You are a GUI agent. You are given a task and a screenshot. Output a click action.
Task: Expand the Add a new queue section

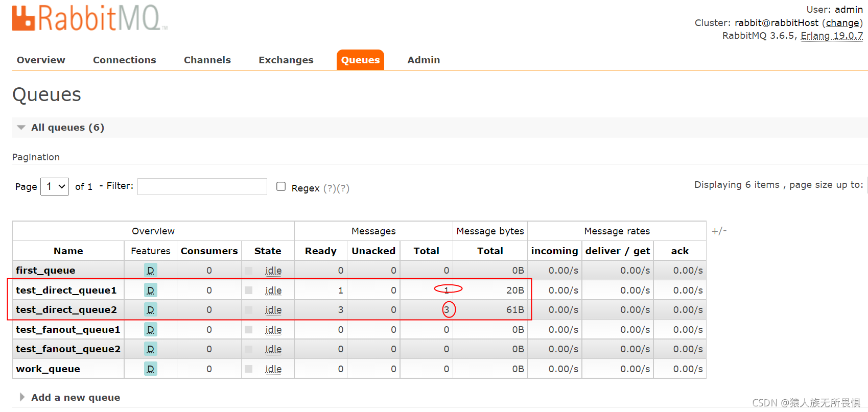pyautogui.click(x=70, y=397)
